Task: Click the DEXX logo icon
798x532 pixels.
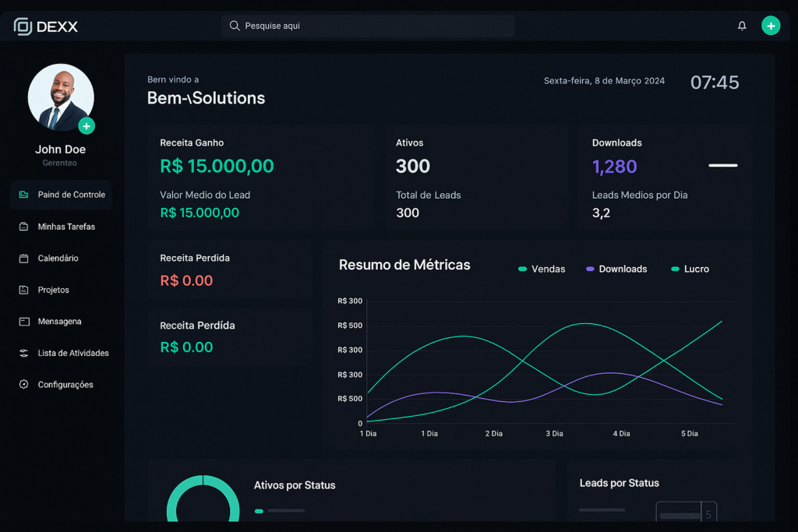Action: click(23, 26)
